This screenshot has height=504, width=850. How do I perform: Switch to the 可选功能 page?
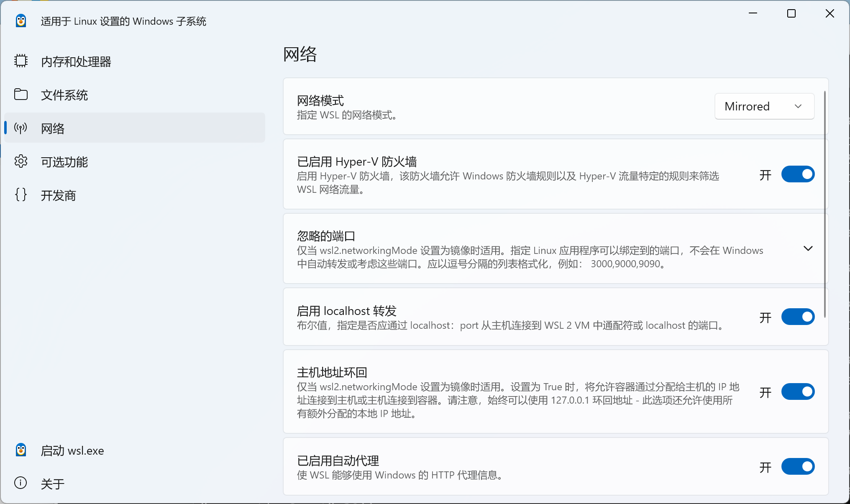click(64, 162)
